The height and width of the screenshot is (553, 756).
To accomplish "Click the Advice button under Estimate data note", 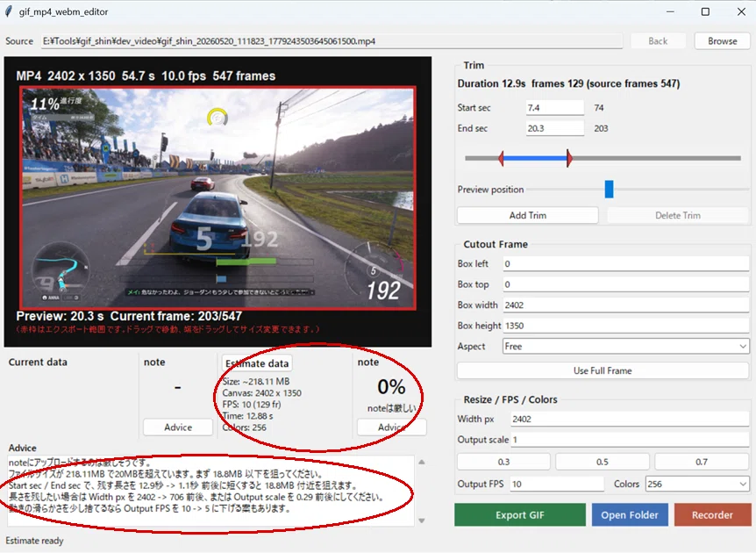I will tap(391, 427).
